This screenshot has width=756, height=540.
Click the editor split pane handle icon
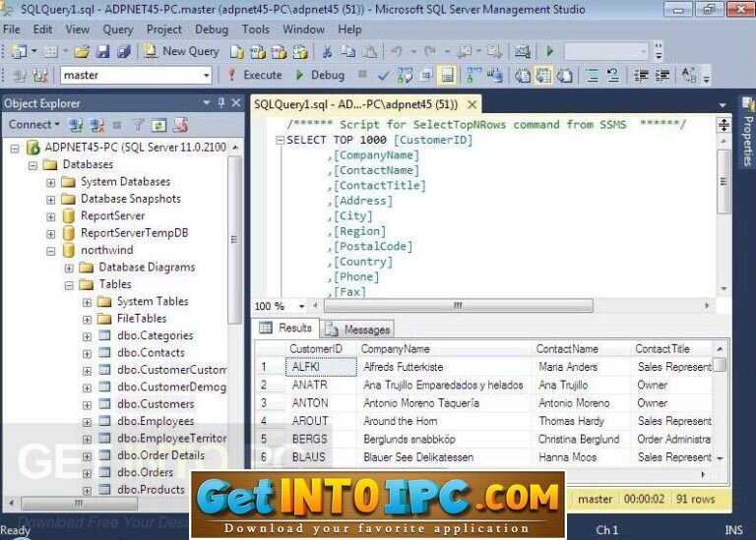click(x=724, y=125)
